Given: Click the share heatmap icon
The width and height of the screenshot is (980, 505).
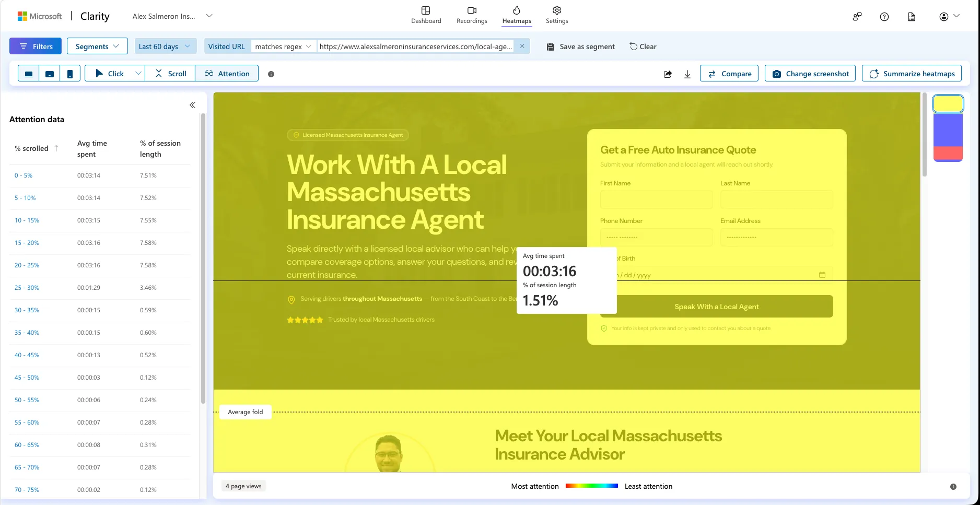Looking at the screenshot, I should pos(668,74).
